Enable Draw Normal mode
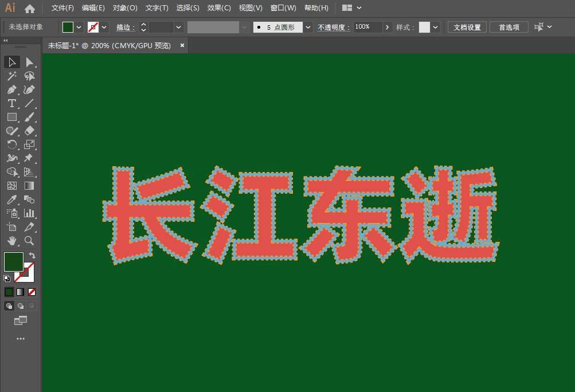575x392 pixels. [x=9, y=306]
